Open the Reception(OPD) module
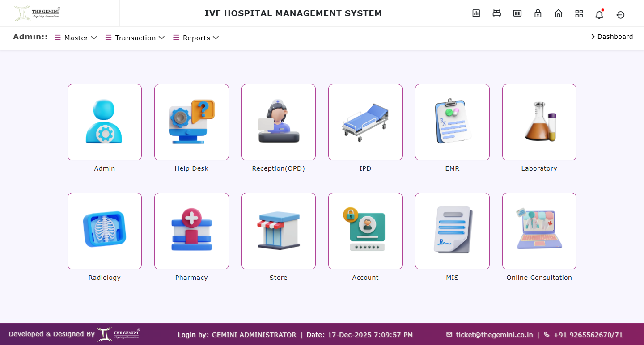Image resolution: width=644 pixels, height=345 pixels. [x=278, y=122]
